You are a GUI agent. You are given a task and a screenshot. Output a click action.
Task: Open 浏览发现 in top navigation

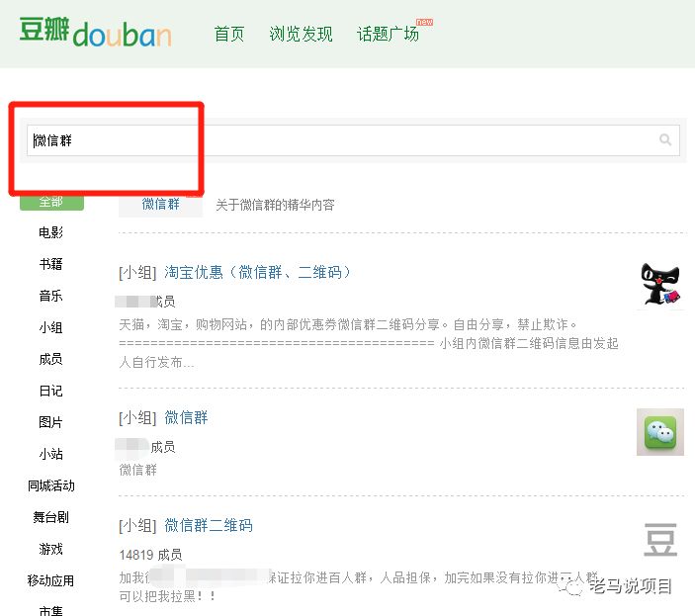point(301,34)
